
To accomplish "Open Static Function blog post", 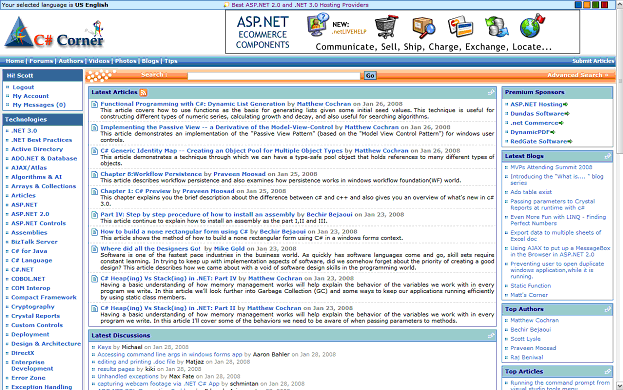I will pos(531,286).
